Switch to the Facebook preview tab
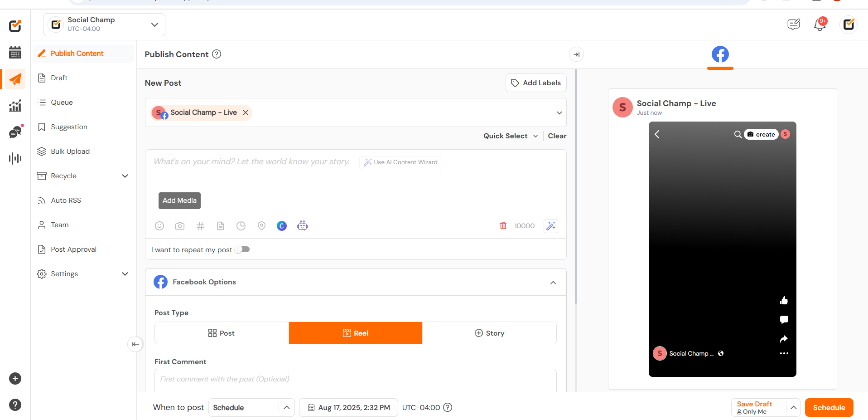This screenshot has width=868, height=420. pos(720,54)
